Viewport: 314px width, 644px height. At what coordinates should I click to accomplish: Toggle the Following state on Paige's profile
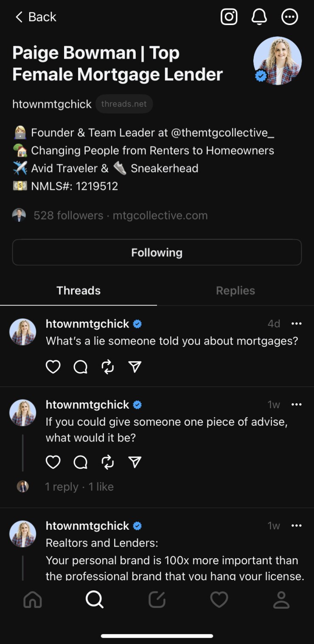click(157, 252)
